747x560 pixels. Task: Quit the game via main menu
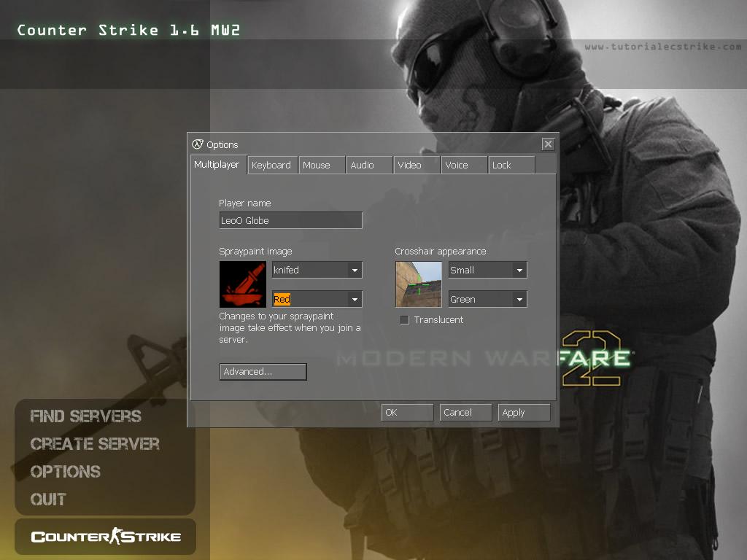click(48, 499)
